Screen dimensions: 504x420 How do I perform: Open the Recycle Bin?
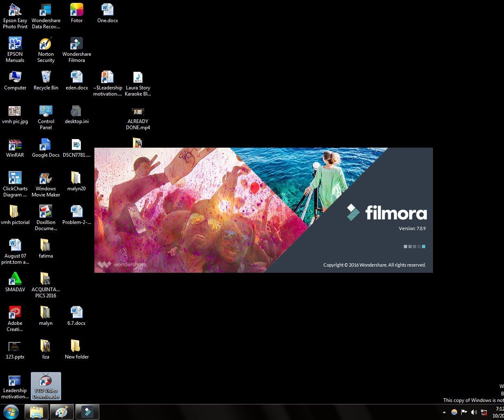tap(46, 77)
